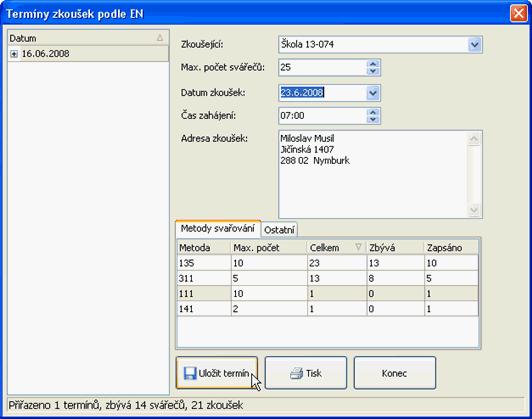Image resolution: width=532 pixels, height=419 pixels.
Task: Select method 311 cell in table
Action: click(x=204, y=278)
